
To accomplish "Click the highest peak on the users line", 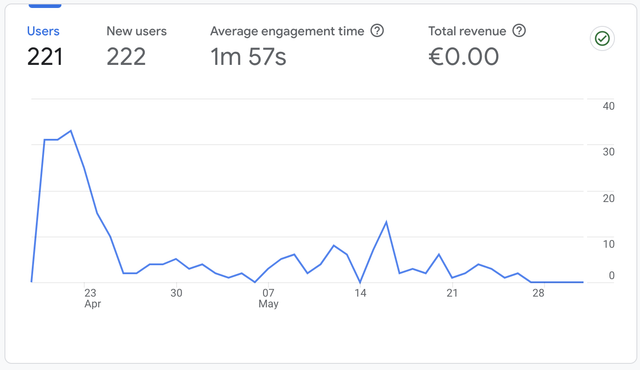I will coord(71,131).
